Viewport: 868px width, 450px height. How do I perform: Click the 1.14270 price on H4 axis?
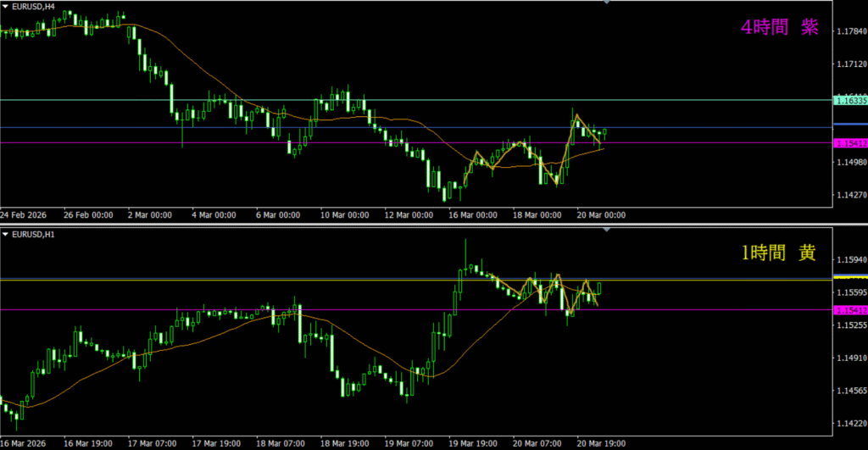click(x=849, y=194)
